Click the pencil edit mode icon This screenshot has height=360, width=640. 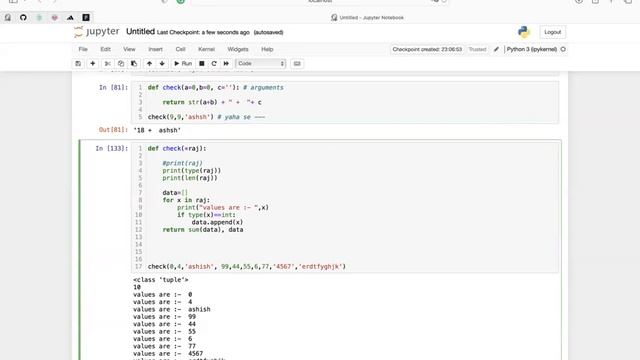click(x=496, y=49)
